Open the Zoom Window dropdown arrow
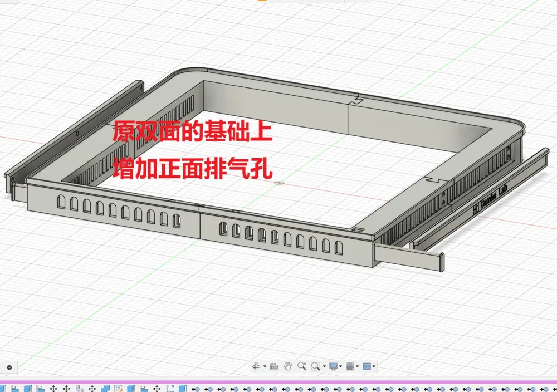The width and height of the screenshot is (557, 392). click(x=324, y=366)
